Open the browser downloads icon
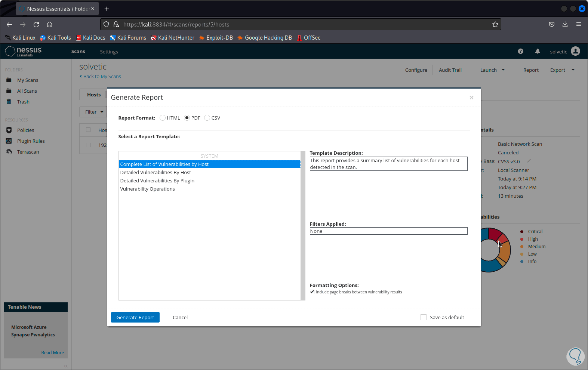The width and height of the screenshot is (588, 370). click(x=565, y=24)
